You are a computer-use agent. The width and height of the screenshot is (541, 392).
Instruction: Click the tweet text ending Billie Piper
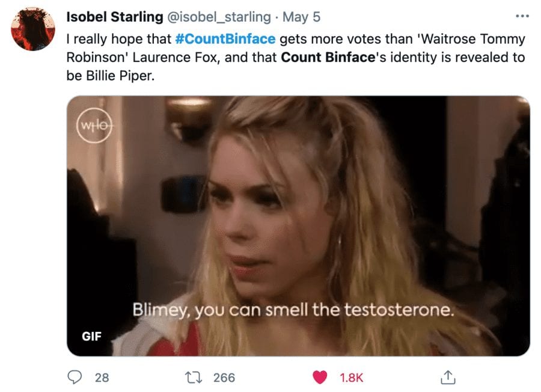coord(111,76)
